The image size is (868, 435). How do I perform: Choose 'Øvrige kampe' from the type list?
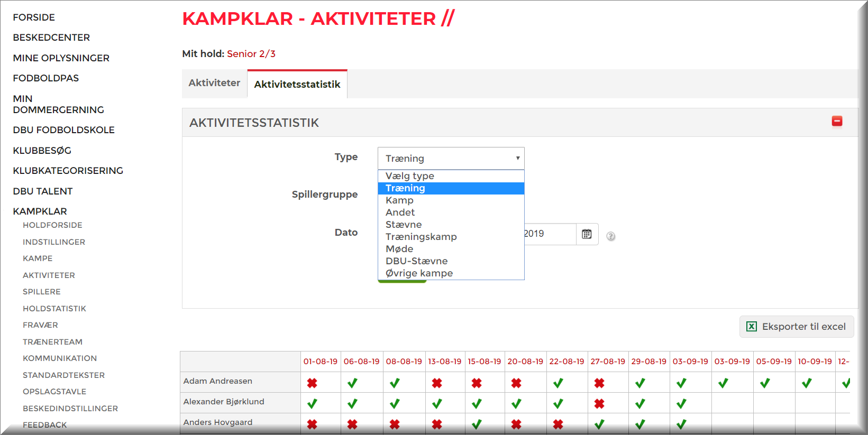point(451,273)
